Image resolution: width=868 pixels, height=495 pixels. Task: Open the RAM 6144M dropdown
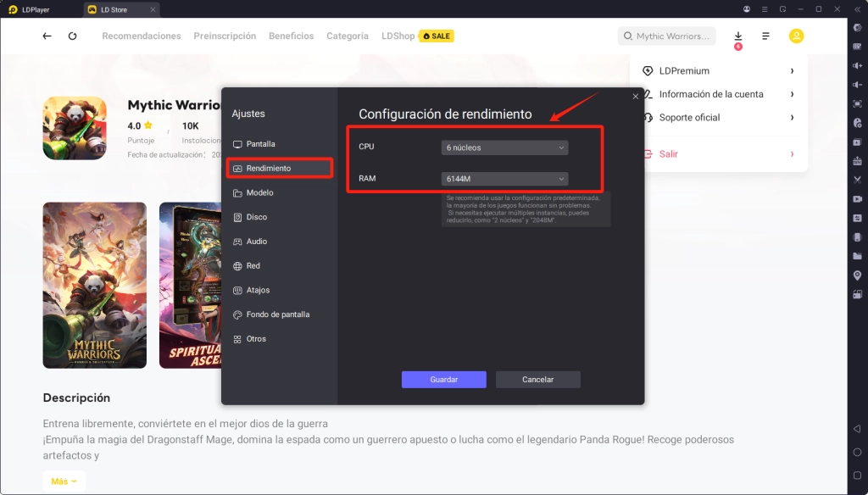tap(505, 179)
